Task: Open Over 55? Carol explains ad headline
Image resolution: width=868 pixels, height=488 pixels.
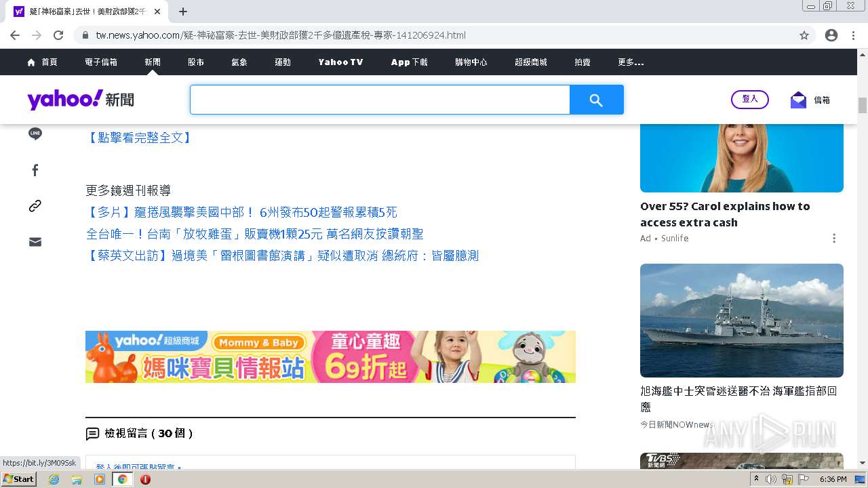Action: [725, 214]
